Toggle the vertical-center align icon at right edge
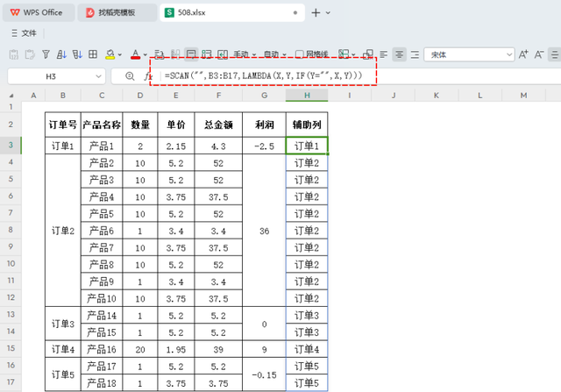The image size is (561, 392). click(555, 54)
